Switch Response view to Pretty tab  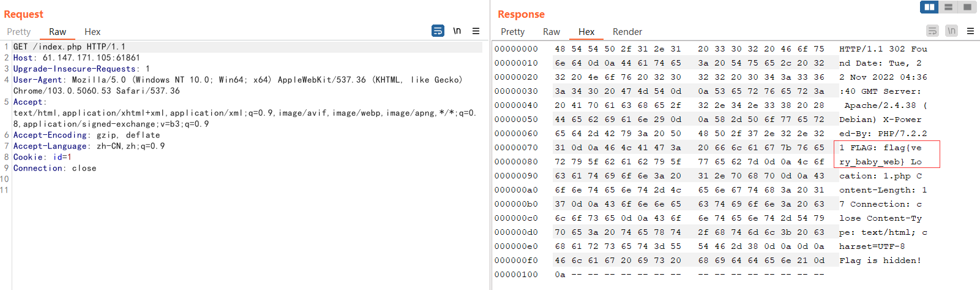(512, 32)
